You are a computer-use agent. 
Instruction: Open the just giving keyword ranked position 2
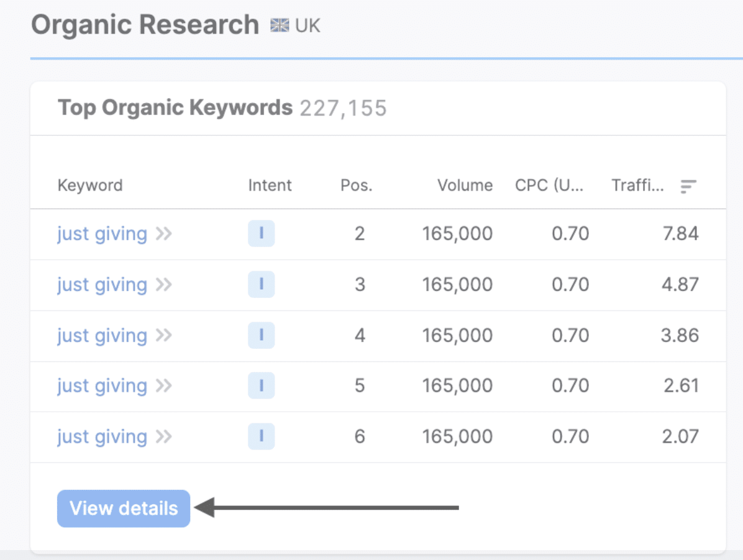(103, 234)
